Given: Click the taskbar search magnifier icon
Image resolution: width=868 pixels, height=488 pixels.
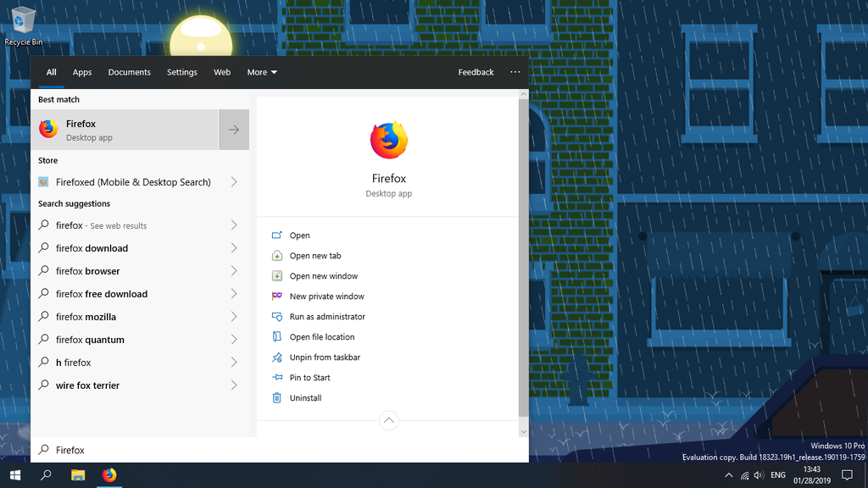Looking at the screenshot, I should 46,475.
